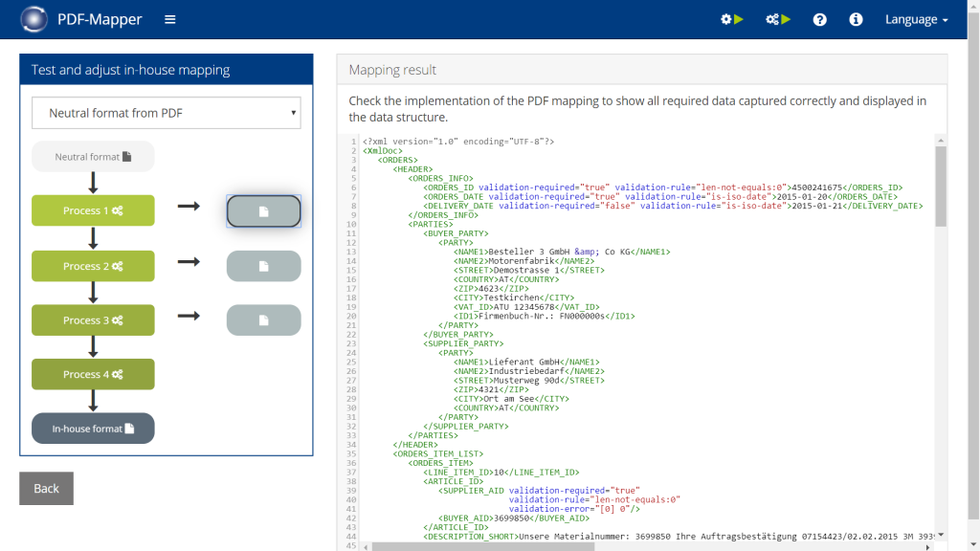Click the opening <ORDERS> tag on line 3

[x=397, y=160]
